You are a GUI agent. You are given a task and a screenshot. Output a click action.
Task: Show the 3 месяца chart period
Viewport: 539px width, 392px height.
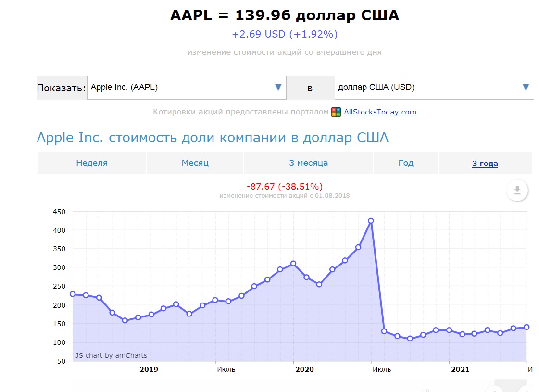(308, 163)
